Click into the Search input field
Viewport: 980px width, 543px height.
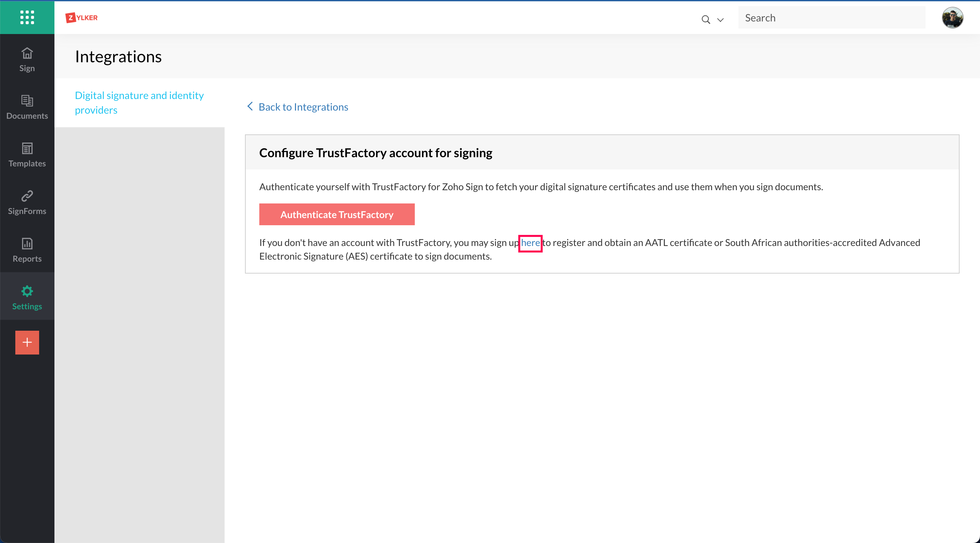tap(831, 18)
